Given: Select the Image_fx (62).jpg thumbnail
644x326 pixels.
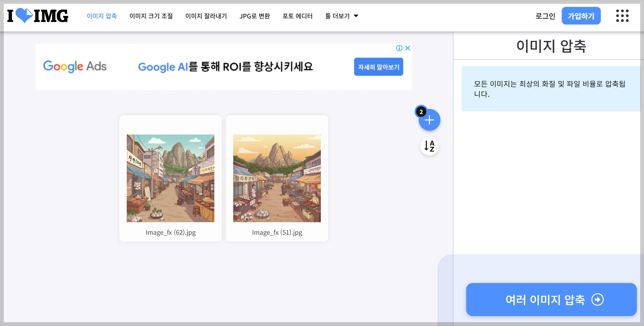Looking at the screenshot, I should click(170, 177).
